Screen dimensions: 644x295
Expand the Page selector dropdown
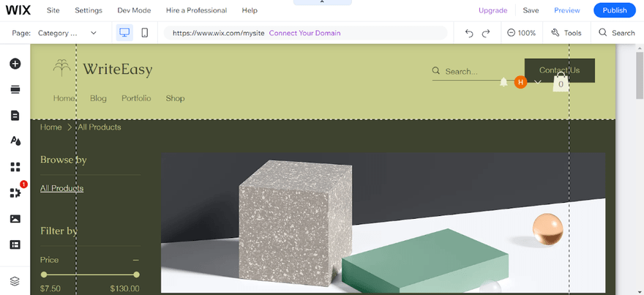(67, 33)
